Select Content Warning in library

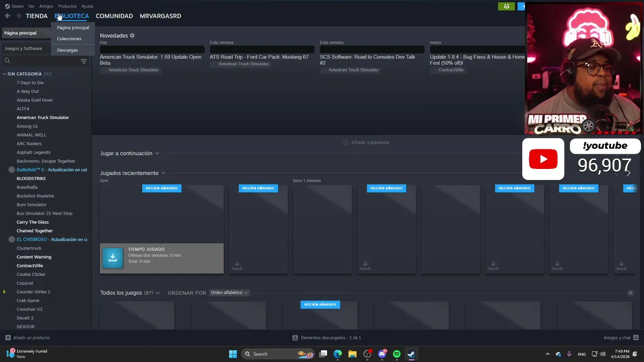click(34, 257)
